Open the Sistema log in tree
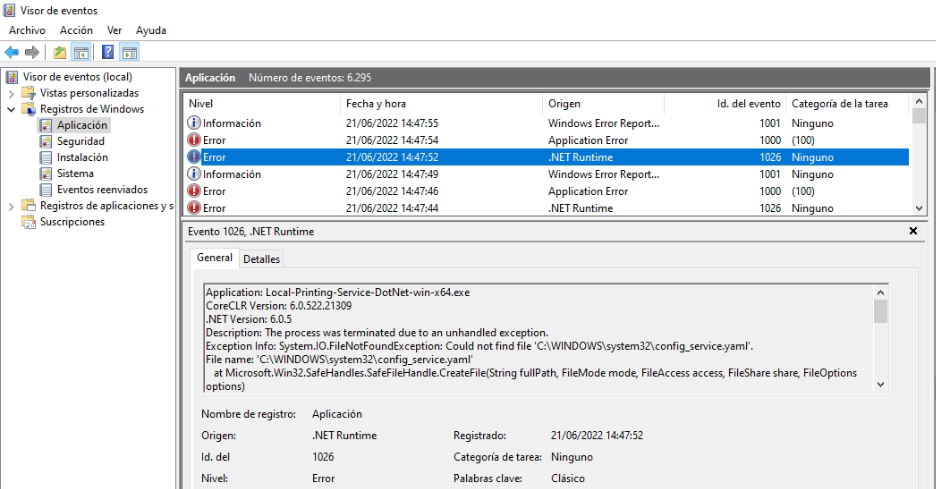Screen dimensions: 936x489 75,173
